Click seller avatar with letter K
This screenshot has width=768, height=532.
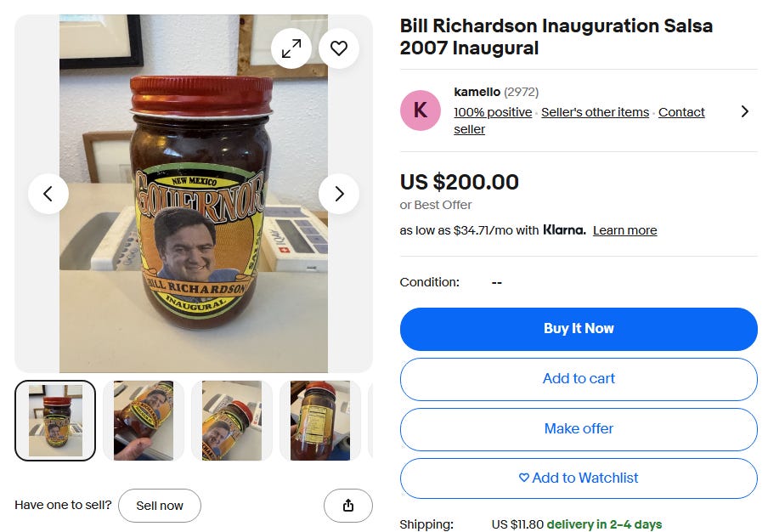[x=421, y=110]
